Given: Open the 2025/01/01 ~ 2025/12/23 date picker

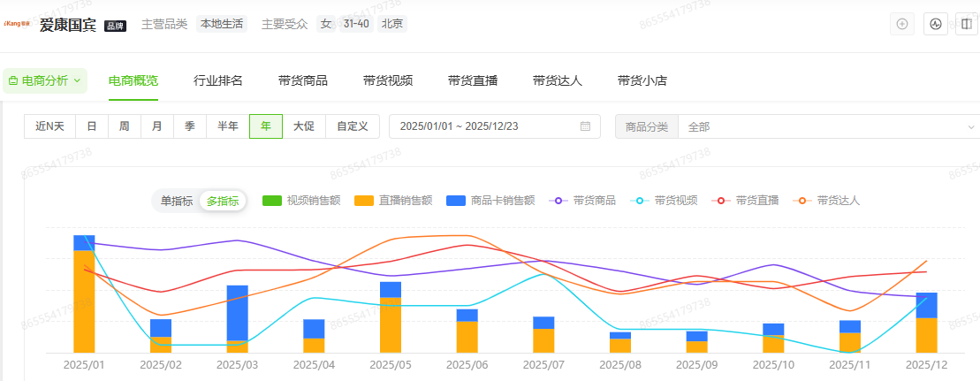Looking at the screenshot, I should coord(484,126).
